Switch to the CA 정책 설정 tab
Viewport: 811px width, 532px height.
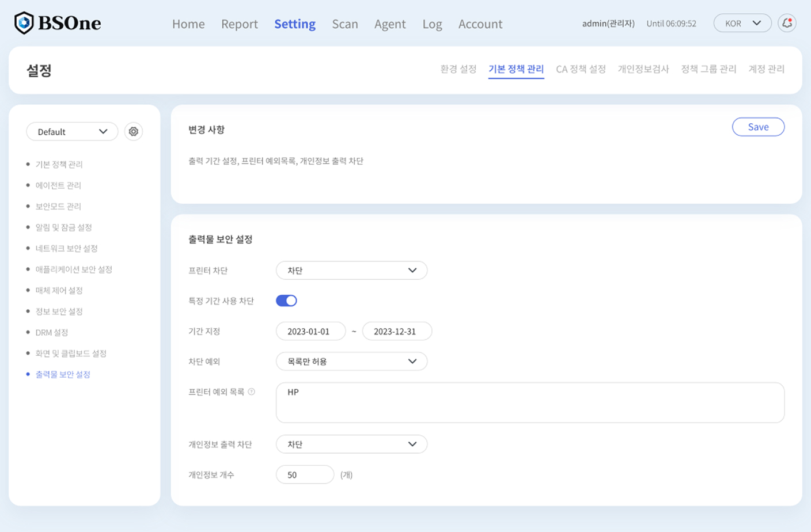[x=581, y=69]
